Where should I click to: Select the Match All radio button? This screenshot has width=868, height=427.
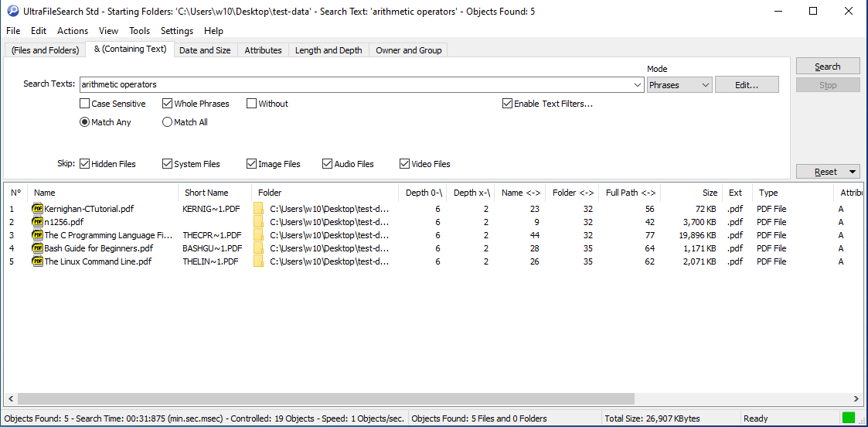pos(167,122)
